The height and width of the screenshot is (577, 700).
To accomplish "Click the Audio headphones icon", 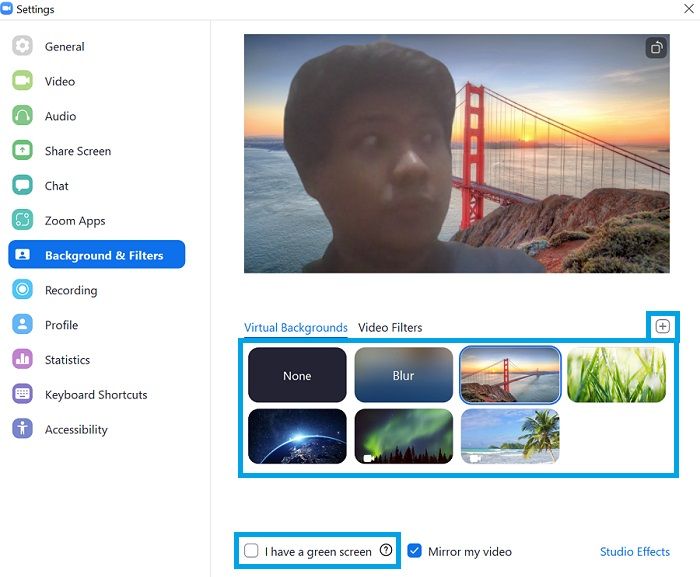I will tap(22, 115).
